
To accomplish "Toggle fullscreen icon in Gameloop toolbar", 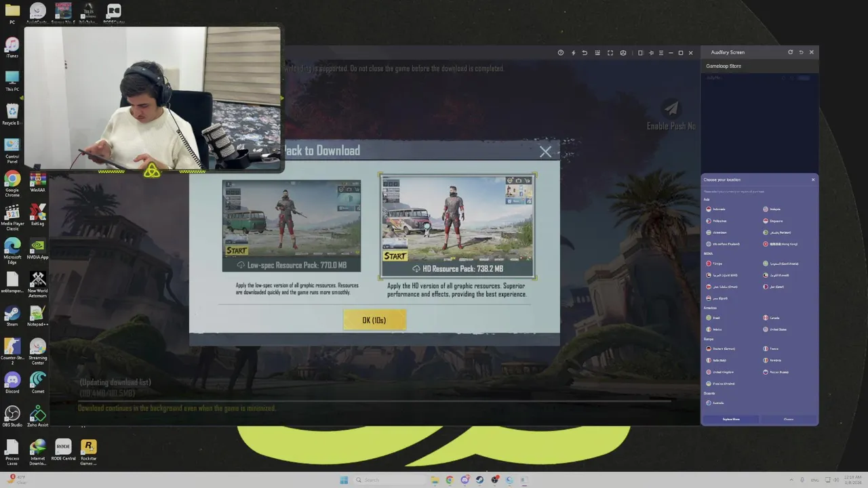I will pos(610,53).
